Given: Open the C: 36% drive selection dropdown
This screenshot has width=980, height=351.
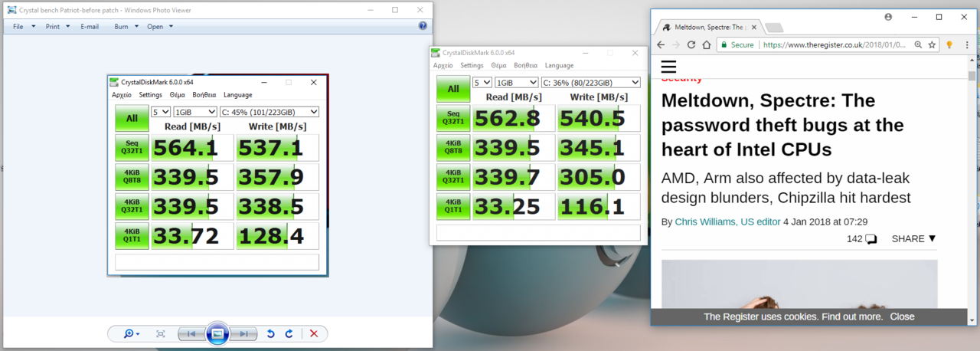Looking at the screenshot, I should (590, 82).
